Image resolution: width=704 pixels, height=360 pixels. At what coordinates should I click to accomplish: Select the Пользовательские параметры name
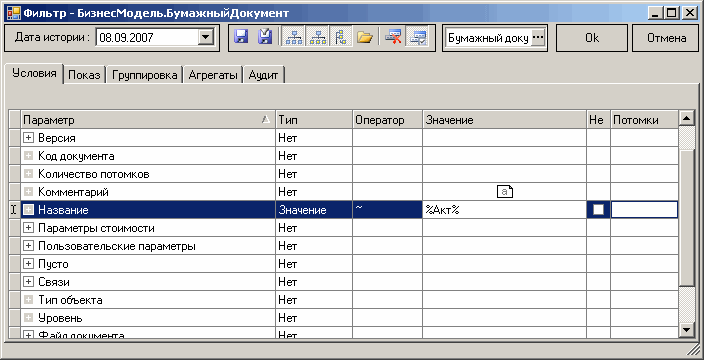coord(117,246)
